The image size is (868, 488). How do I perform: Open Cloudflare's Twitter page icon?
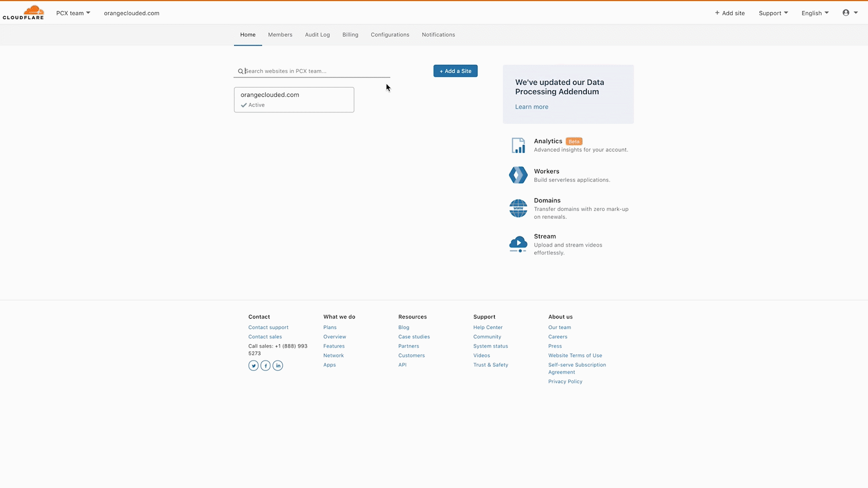(253, 366)
